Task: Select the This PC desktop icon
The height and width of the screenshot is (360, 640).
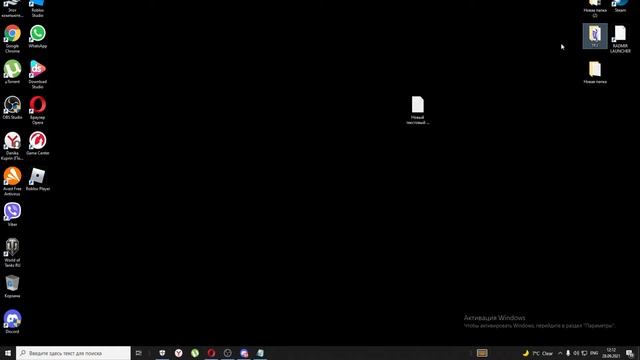Action: tap(12, 8)
